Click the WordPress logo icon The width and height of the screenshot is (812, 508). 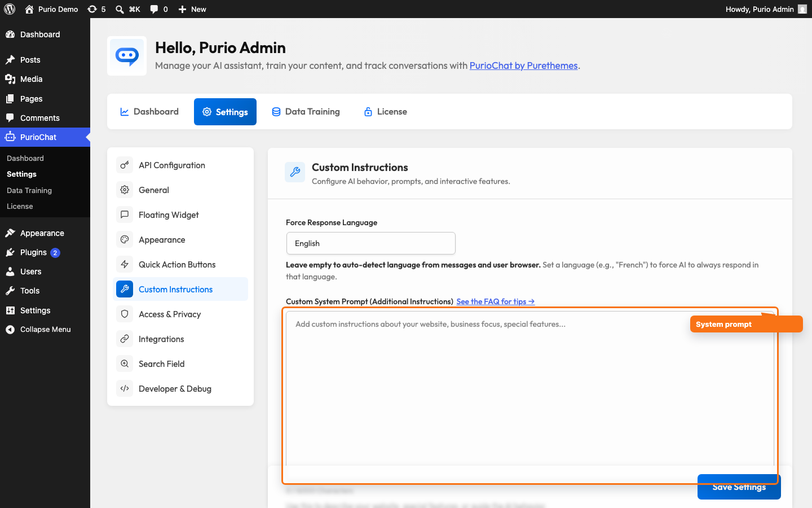(x=10, y=9)
